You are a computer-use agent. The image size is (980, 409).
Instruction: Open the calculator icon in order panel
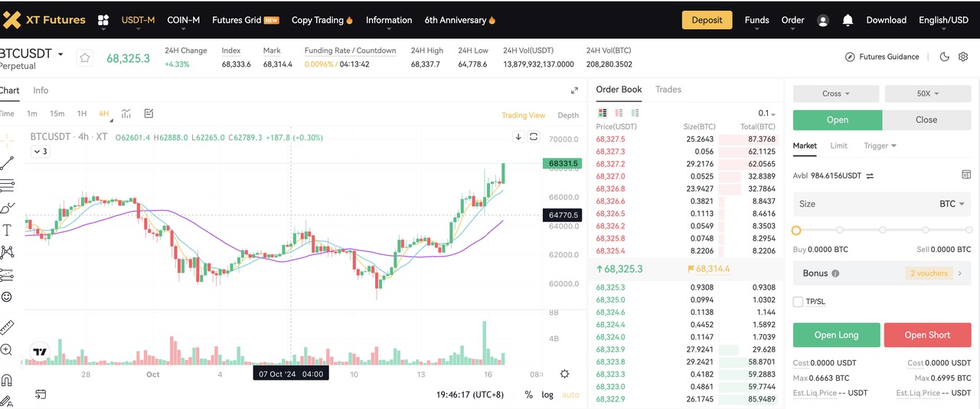click(965, 175)
